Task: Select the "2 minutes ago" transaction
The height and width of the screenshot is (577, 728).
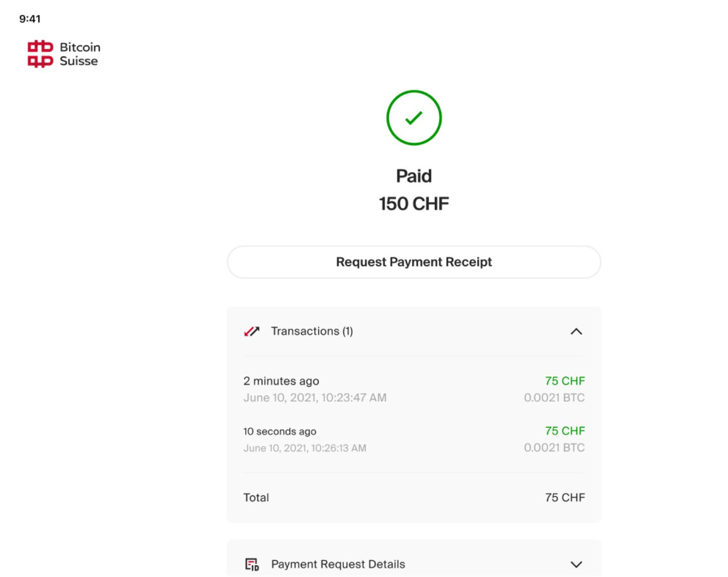Action: pos(281,381)
